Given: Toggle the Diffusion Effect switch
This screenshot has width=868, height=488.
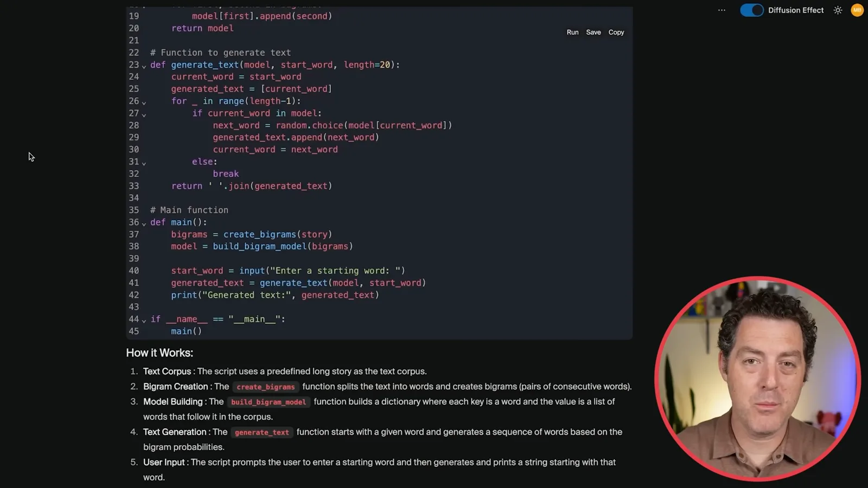Looking at the screenshot, I should 751,10.
